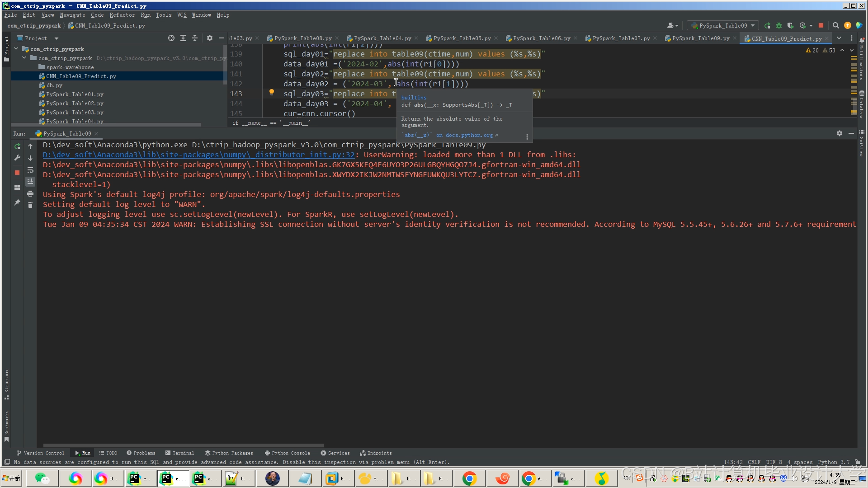This screenshot has width=868, height=488.
Task: Collapse the com_ctrip_pyspark root project node
Action: pyautogui.click(x=16, y=49)
